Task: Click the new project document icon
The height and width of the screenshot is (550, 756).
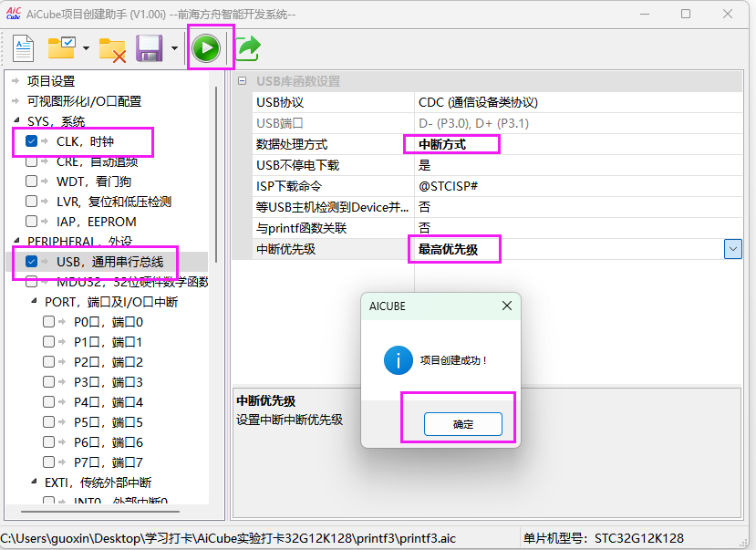Action: click(23, 48)
